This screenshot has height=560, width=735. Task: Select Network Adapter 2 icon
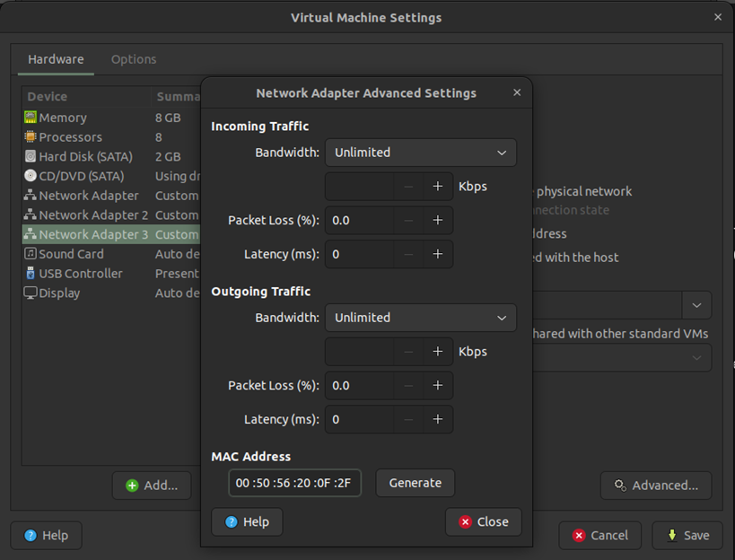31,215
